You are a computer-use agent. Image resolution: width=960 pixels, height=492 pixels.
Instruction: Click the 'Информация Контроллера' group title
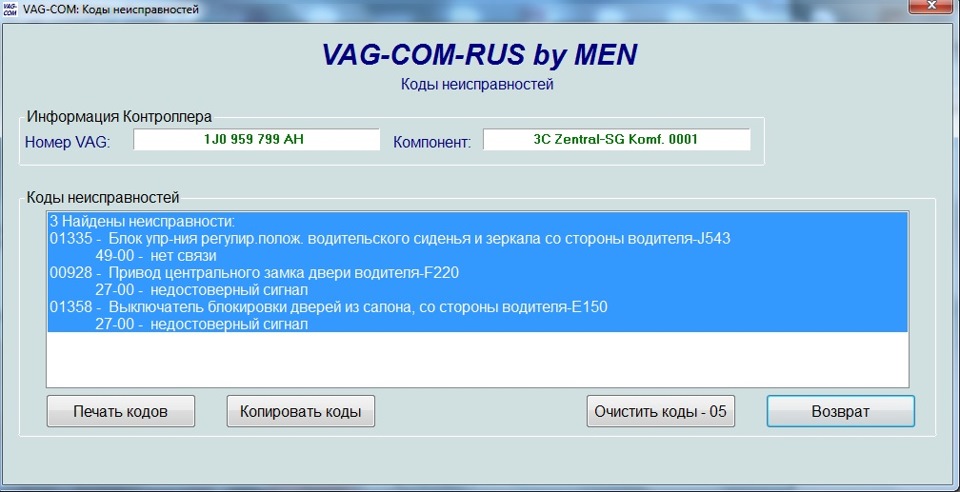(120, 116)
